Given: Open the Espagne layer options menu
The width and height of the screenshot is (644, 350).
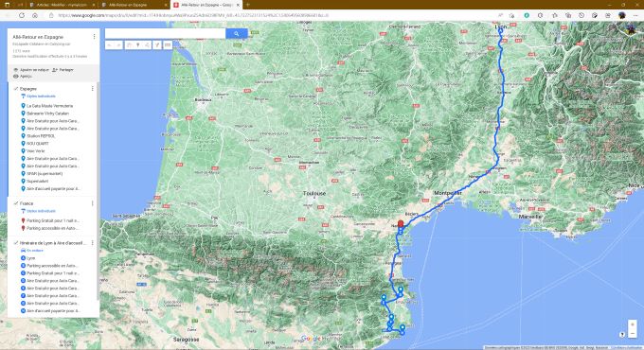Looking at the screenshot, I should (x=93, y=89).
